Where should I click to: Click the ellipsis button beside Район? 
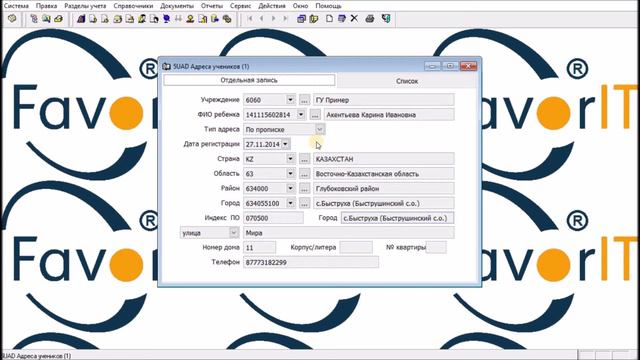[304, 188]
